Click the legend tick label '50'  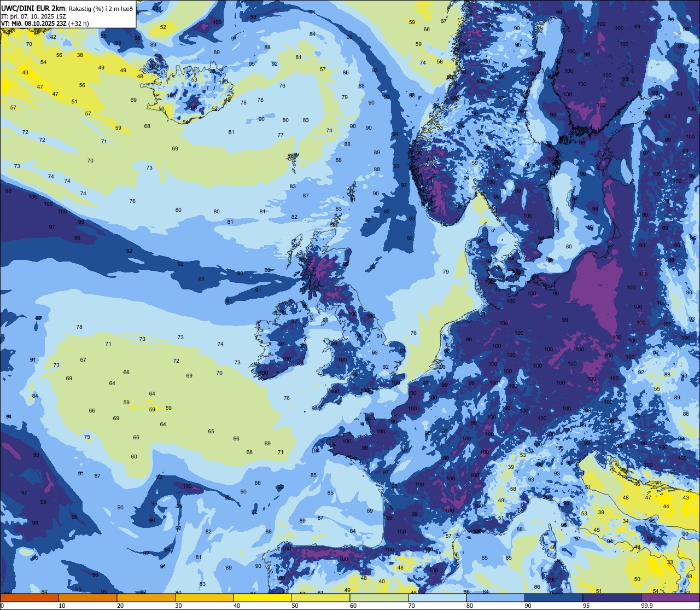pyautogui.click(x=295, y=606)
